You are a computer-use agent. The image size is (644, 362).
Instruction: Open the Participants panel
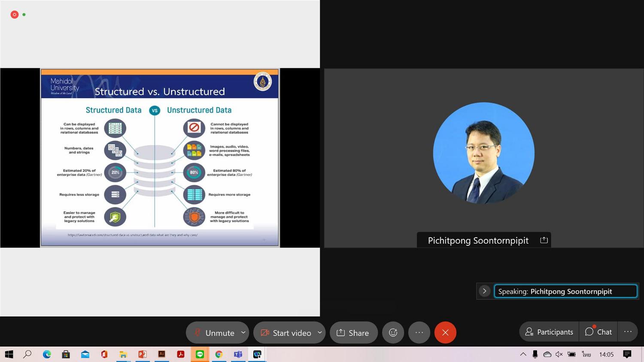[549, 332]
